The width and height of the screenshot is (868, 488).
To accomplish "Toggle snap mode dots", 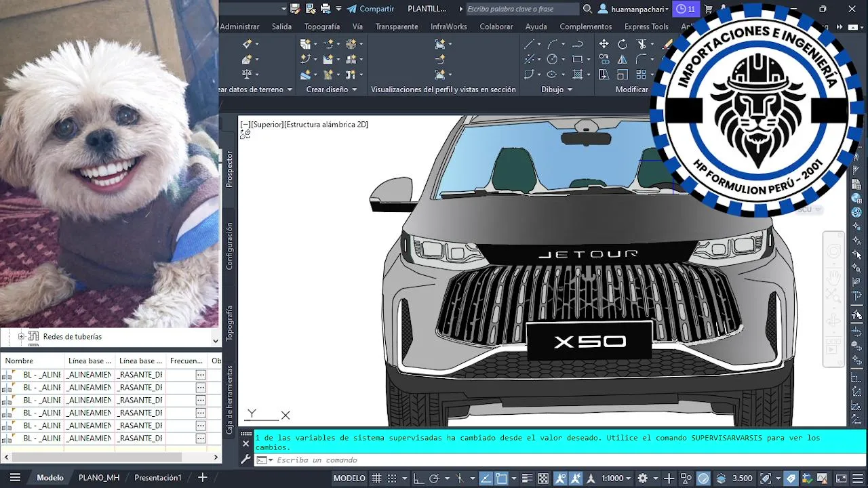I will pos(392,478).
